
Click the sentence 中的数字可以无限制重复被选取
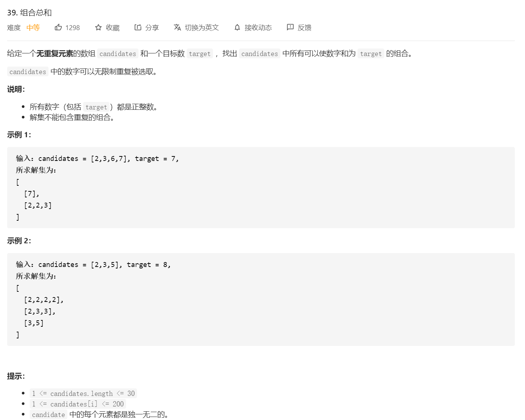tap(103, 71)
